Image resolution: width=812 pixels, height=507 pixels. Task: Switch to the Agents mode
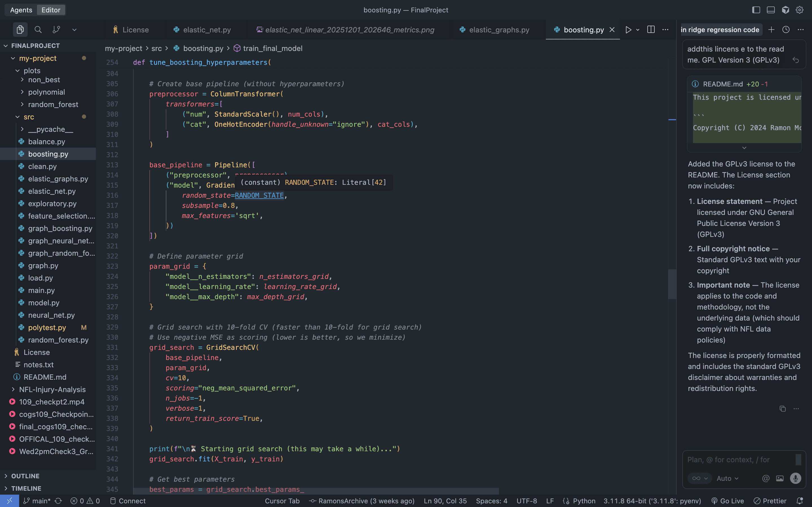click(x=21, y=10)
